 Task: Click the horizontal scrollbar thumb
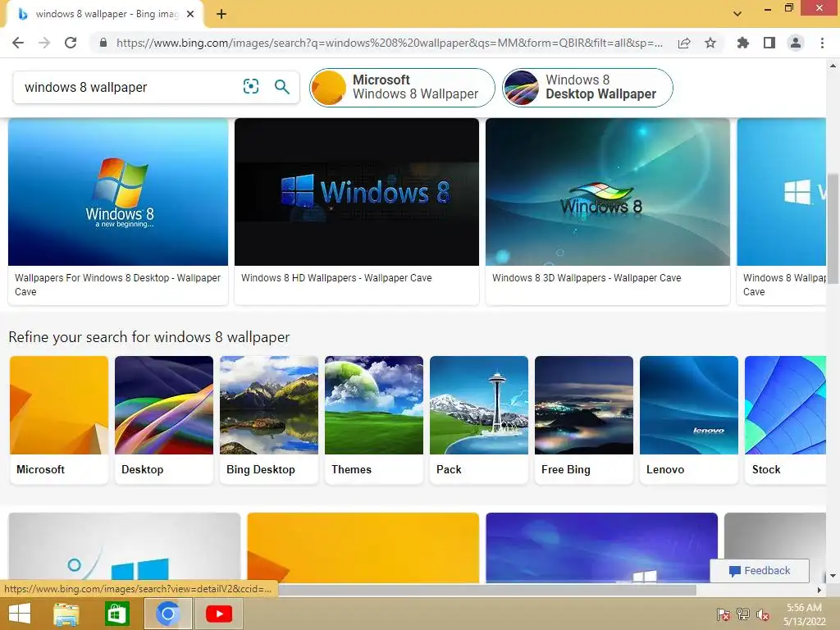(486, 590)
